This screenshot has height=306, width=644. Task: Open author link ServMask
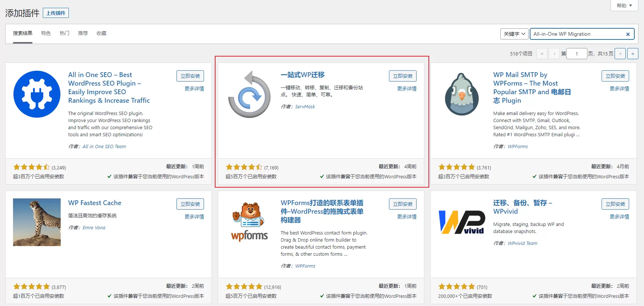pos(305,107)
